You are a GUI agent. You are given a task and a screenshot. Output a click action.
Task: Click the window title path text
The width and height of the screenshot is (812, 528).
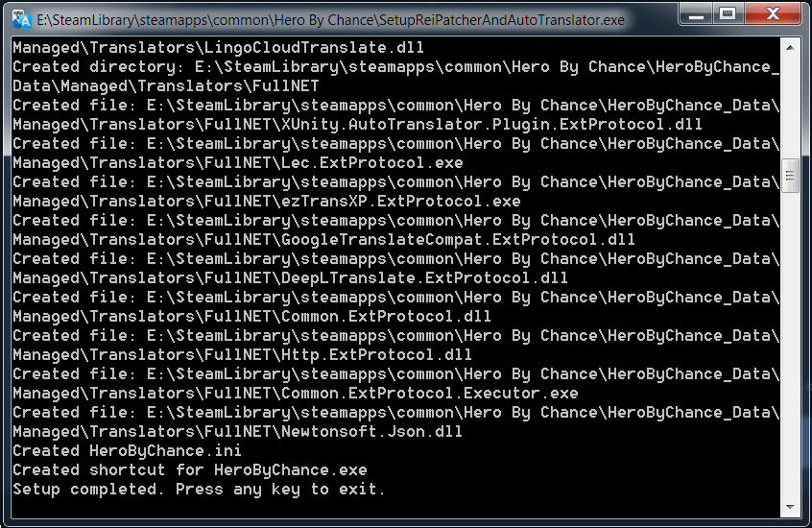tap(330, 20)
